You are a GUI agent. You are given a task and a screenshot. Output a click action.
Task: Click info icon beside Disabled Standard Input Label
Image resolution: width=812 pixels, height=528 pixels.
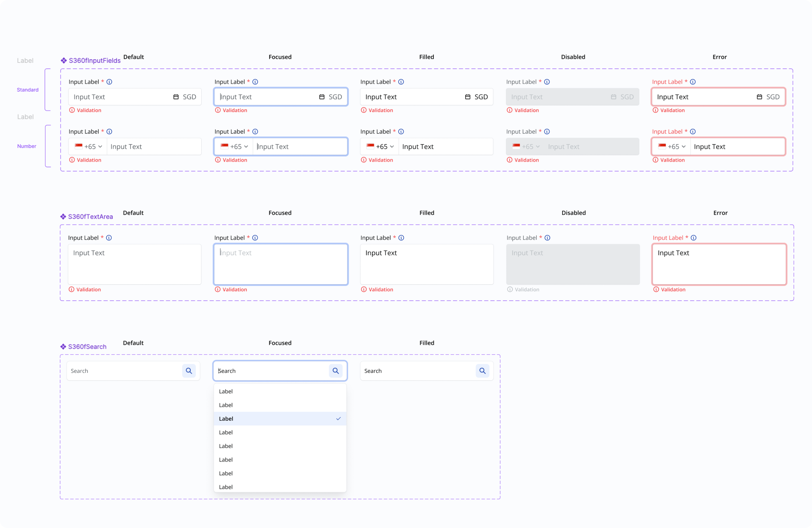pyautogui.click(x=547, y=82)
